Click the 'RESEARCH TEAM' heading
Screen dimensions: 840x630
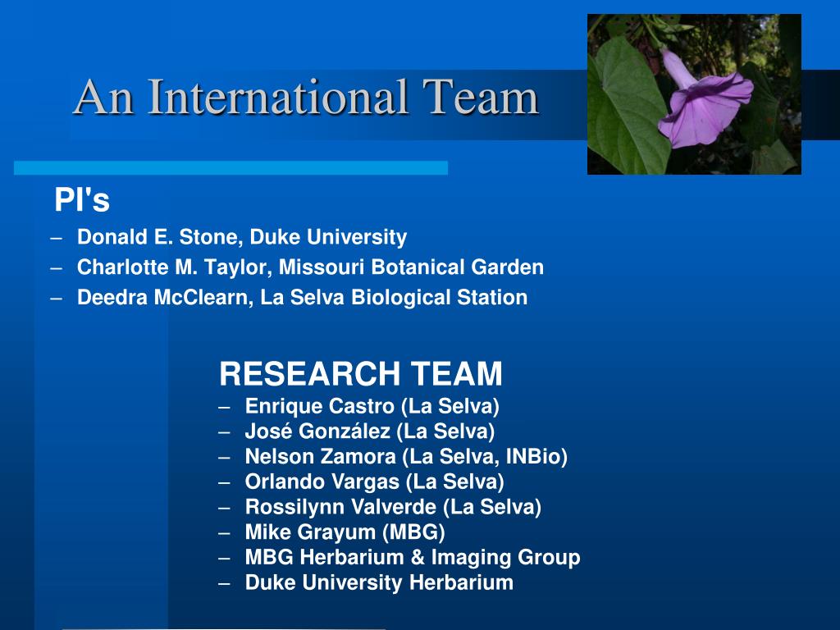point(361,373)
